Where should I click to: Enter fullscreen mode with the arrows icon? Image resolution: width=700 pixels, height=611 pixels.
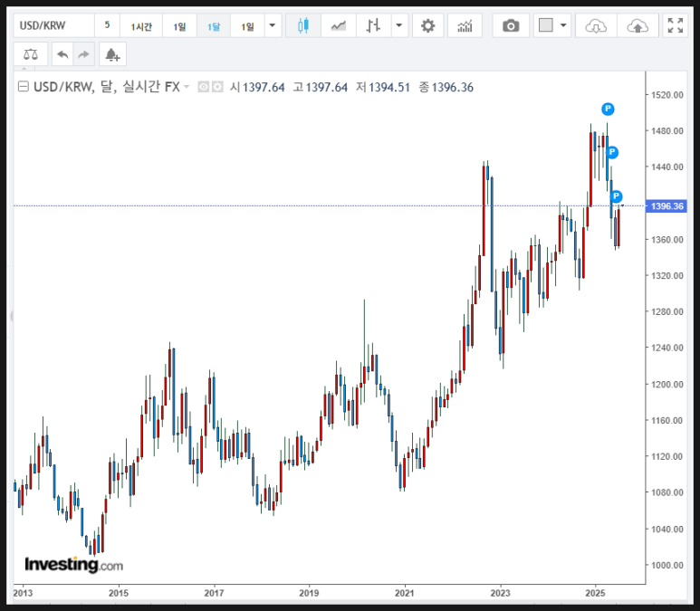click(675, 26)
